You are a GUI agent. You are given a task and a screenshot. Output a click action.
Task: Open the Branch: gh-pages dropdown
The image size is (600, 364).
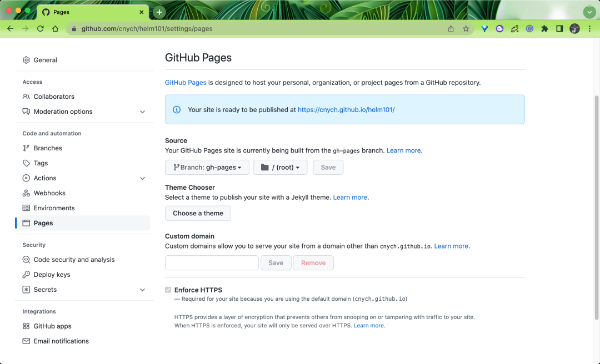pyautogui.click(x=207, y=168)
